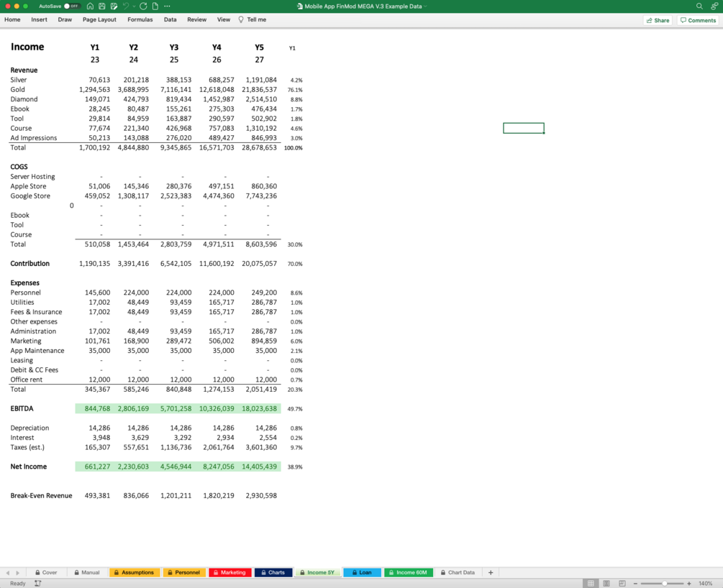Click the share-people icon at top right corner
Screen dimensions: 723x588
click(714, 6)
